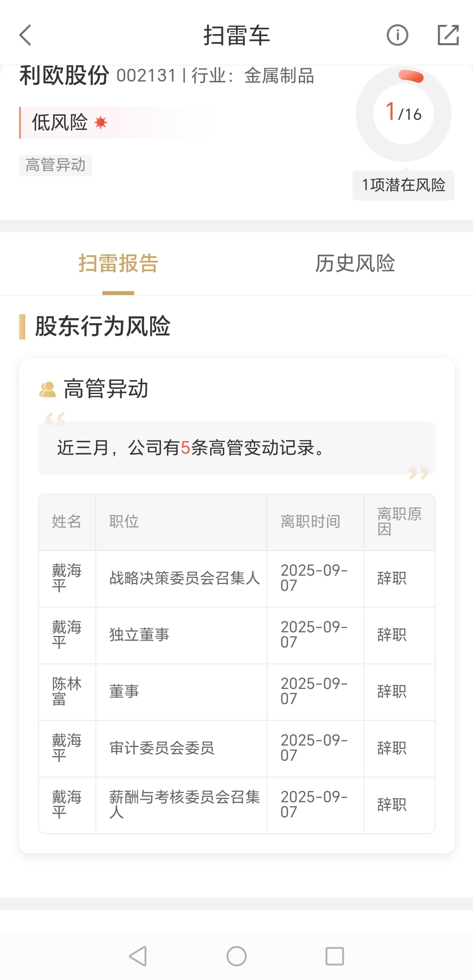
Task: Switch to 扫雷报告 tab
Action: click(118, 263)
